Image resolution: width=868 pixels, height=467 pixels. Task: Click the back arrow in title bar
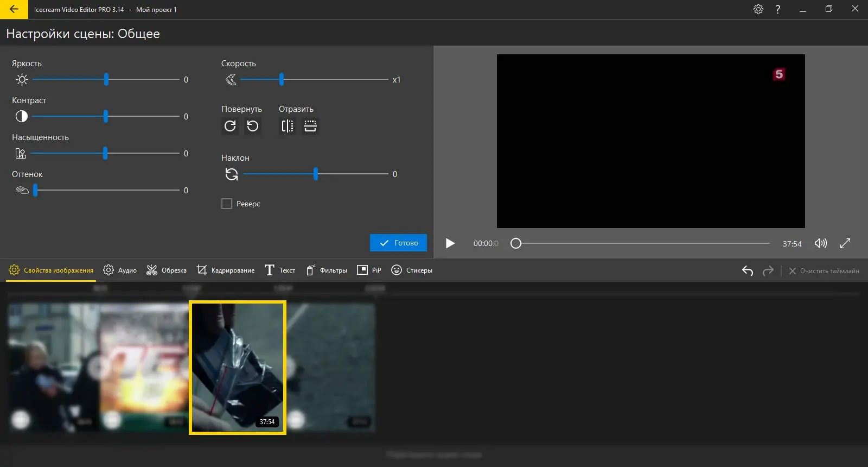(14, 9)
